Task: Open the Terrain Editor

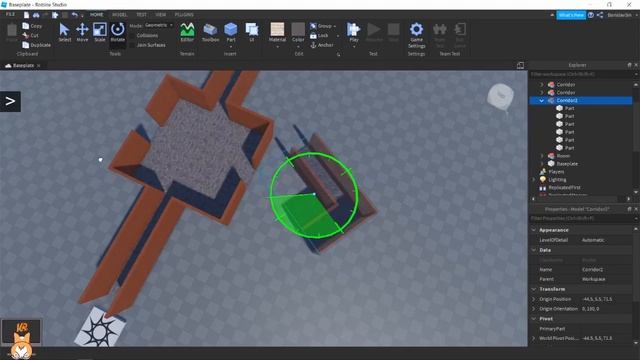Action: pyautogui.click(x=187, y=32)
